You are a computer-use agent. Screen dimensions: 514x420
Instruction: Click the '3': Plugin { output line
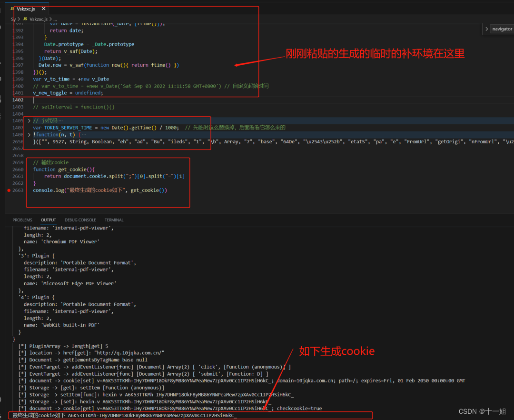tap(36, 256)
